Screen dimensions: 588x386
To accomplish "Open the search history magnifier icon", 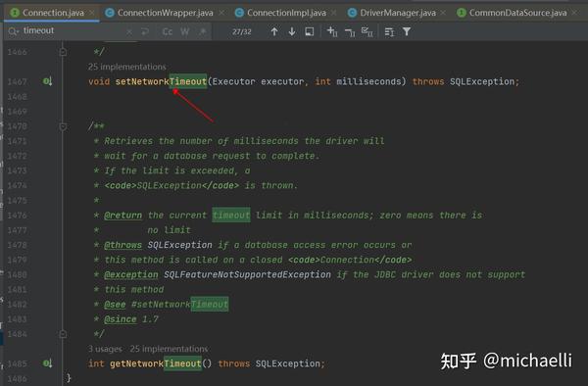I will [x=13, y=31].
